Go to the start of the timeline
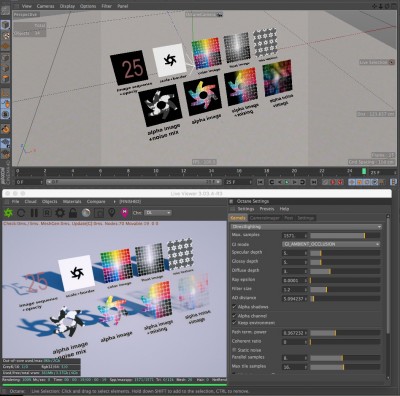This screenshot has width=400, height=396. (x=260, y=182)
